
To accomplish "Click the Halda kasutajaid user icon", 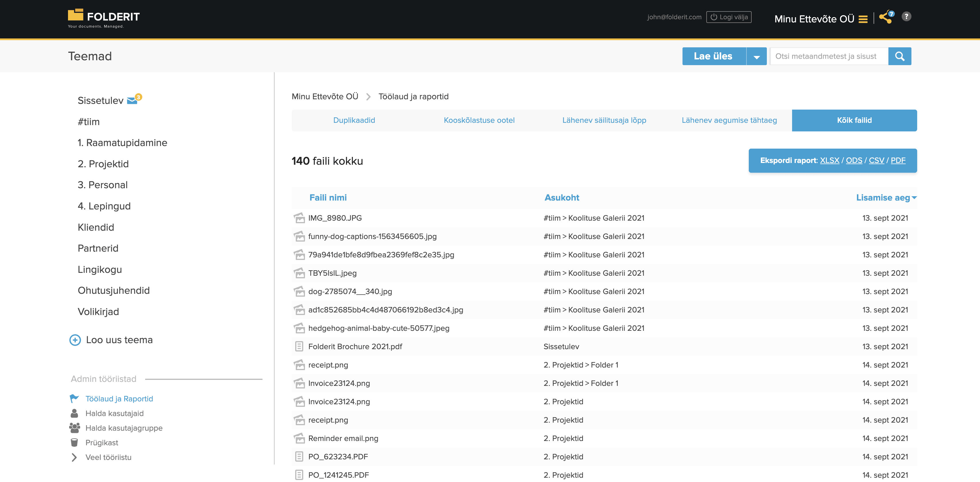I will pos(74,413).
